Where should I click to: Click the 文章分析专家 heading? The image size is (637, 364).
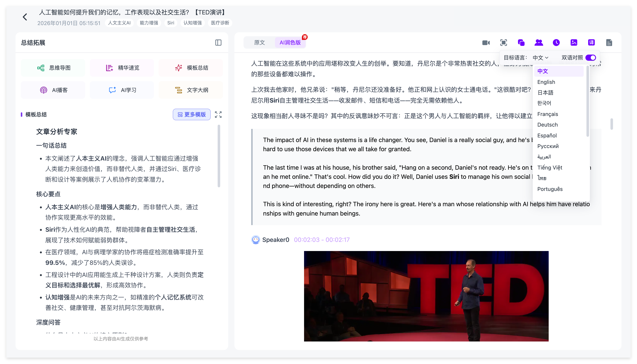[x=56, y=132]
